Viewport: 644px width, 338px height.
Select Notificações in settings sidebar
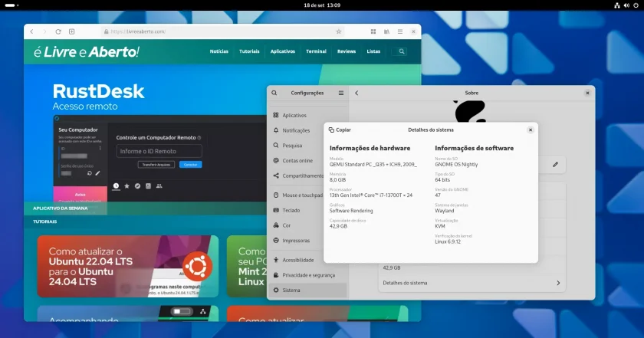pos(307,130)
